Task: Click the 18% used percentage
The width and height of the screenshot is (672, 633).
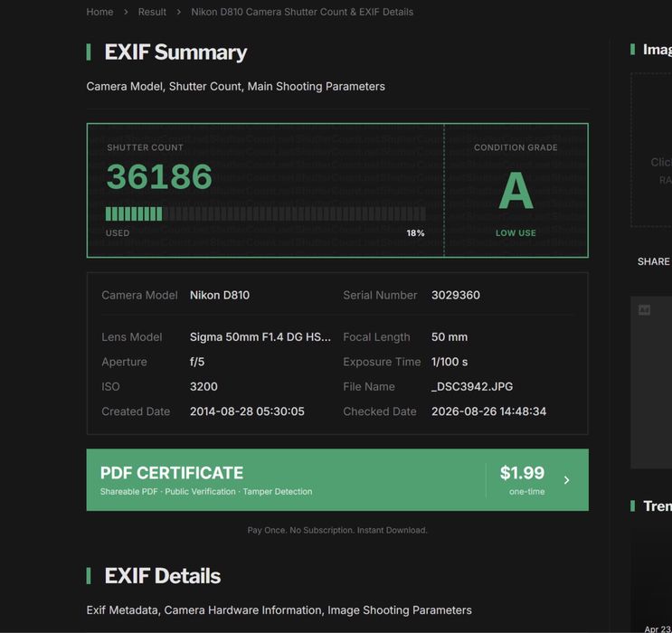Action: point(415,233)
